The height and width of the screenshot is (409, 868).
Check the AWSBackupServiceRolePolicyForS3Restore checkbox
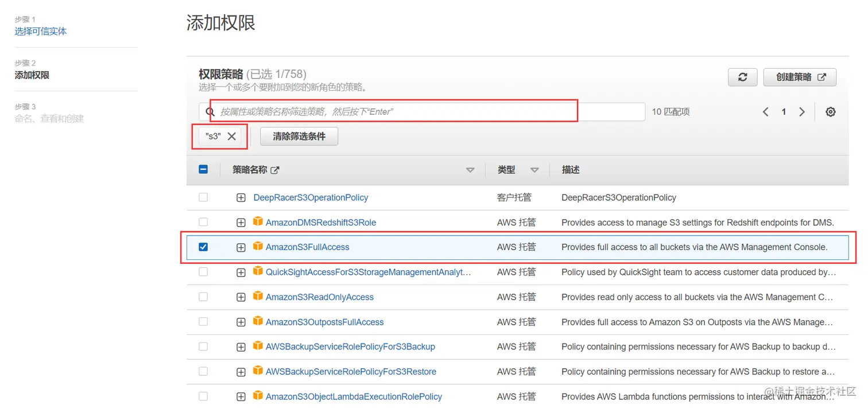(x=203, y=372)
